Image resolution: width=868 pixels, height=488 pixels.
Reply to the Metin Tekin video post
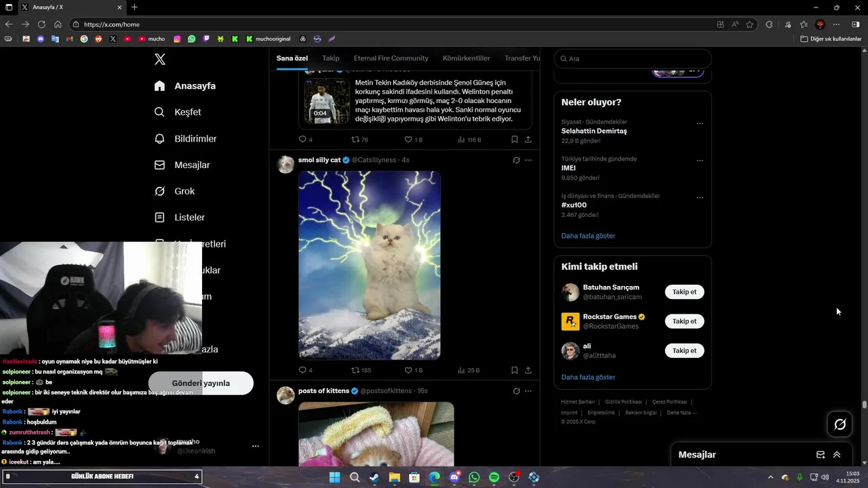[305, 140]
